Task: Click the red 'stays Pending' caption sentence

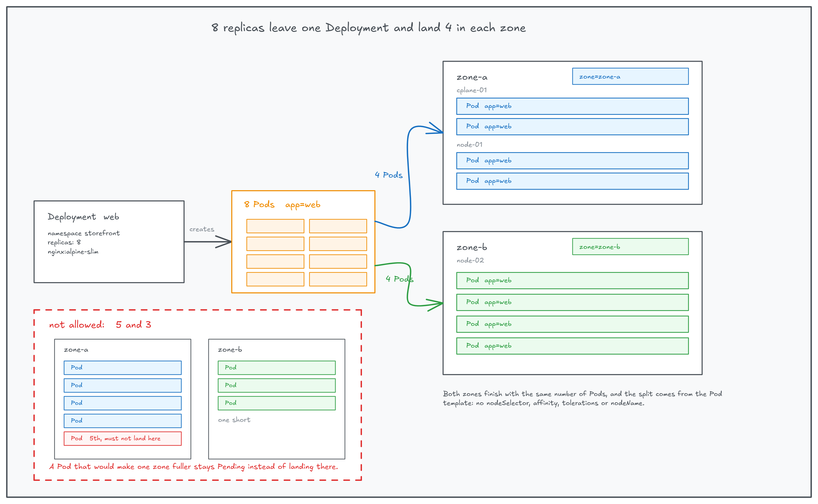Action: point(194,467)
